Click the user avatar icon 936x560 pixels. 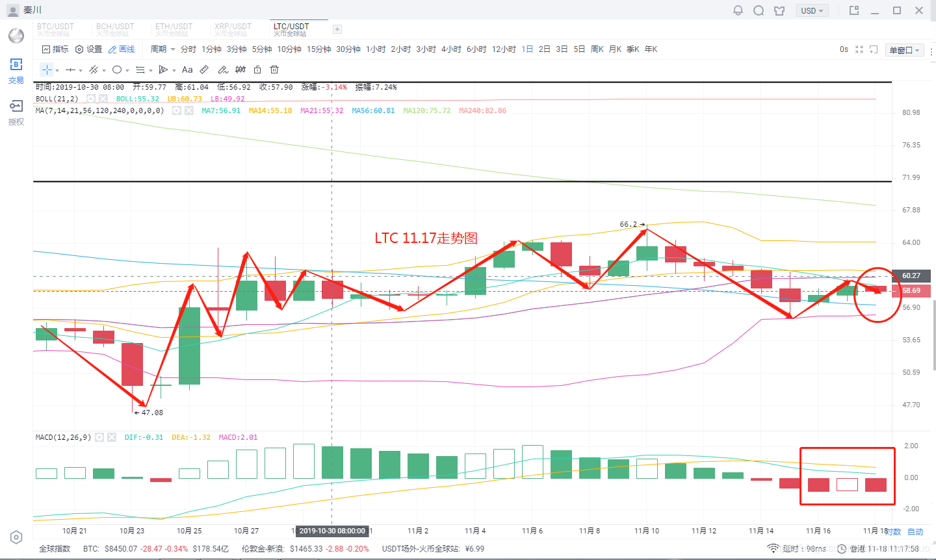click(x=12, y=10)
